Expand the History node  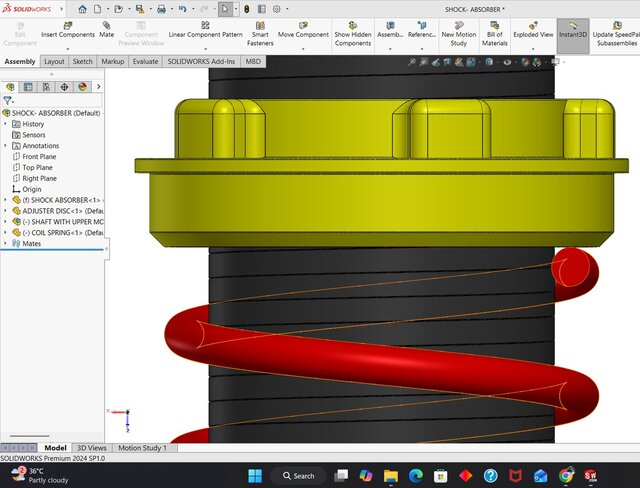[5, 124]
